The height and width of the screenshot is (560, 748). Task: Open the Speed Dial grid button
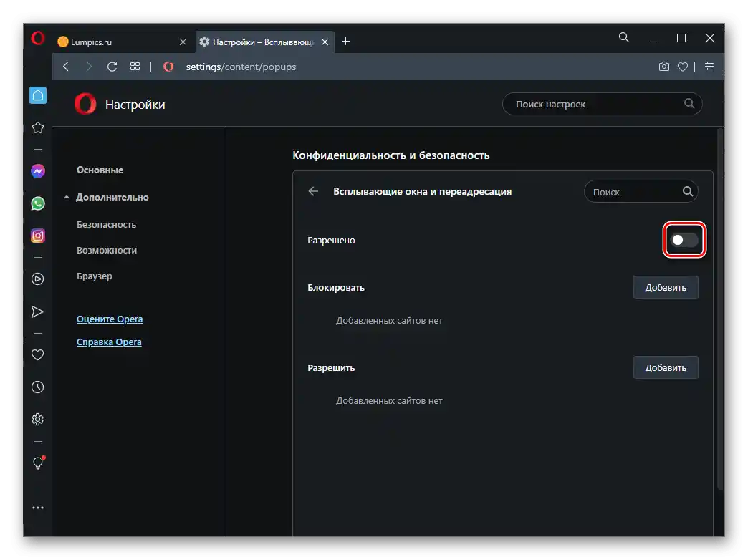pyautogui.click(x=135, y=67)
